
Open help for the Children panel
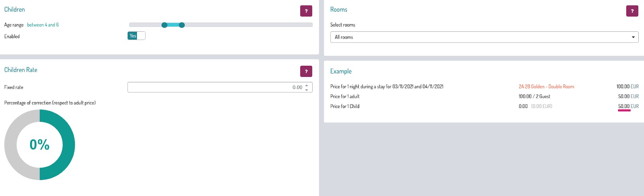point(306,11)
